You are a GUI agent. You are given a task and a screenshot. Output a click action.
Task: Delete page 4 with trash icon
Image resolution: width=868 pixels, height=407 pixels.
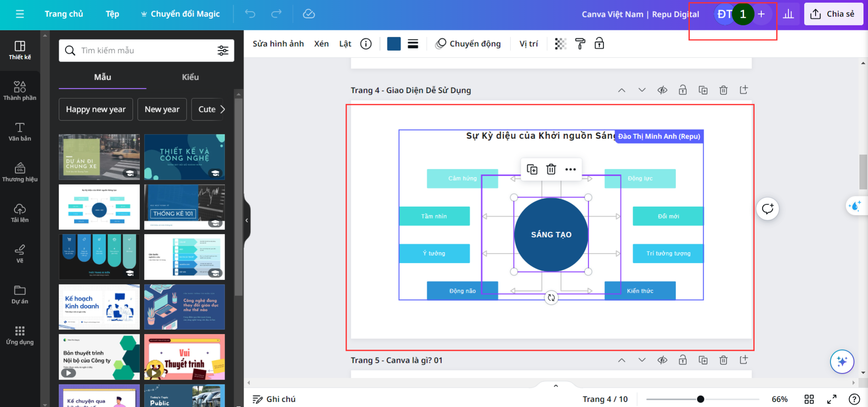(x=723, y=90)
